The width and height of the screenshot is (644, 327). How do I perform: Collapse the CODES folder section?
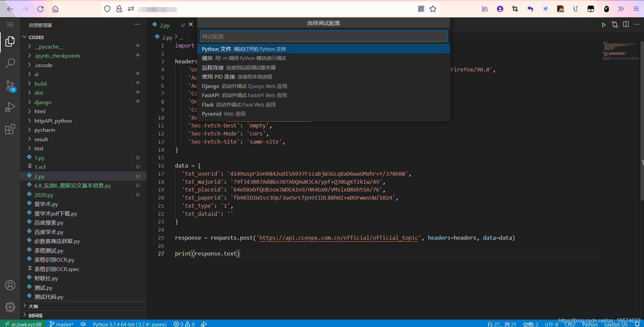click(36, 37)
